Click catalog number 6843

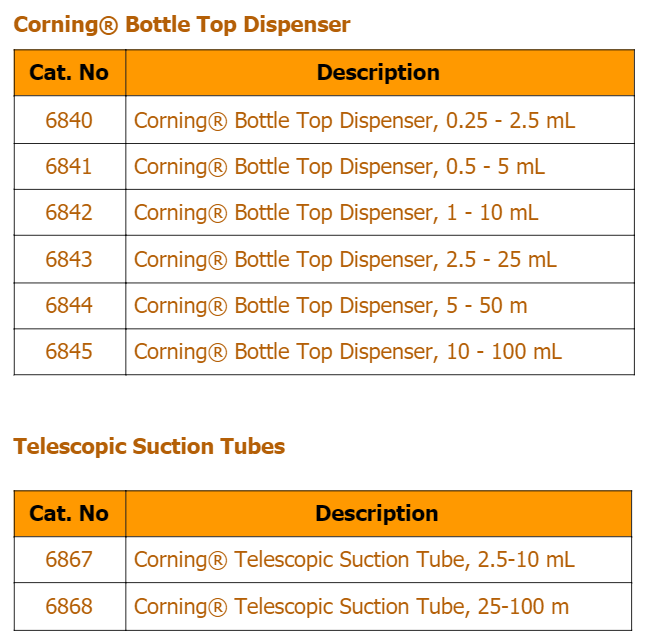pyautogui.click(x=69, y=260)
